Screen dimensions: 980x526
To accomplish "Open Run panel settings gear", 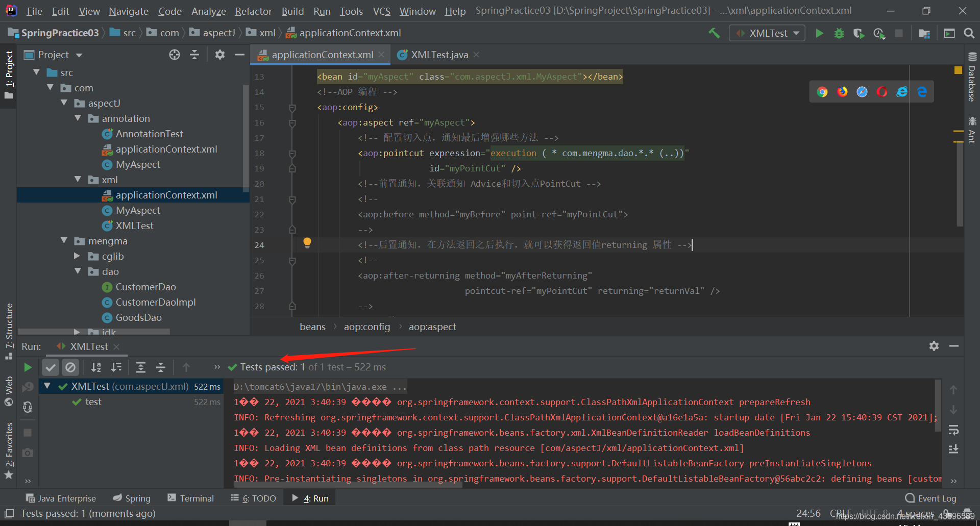I will (934, 346).
